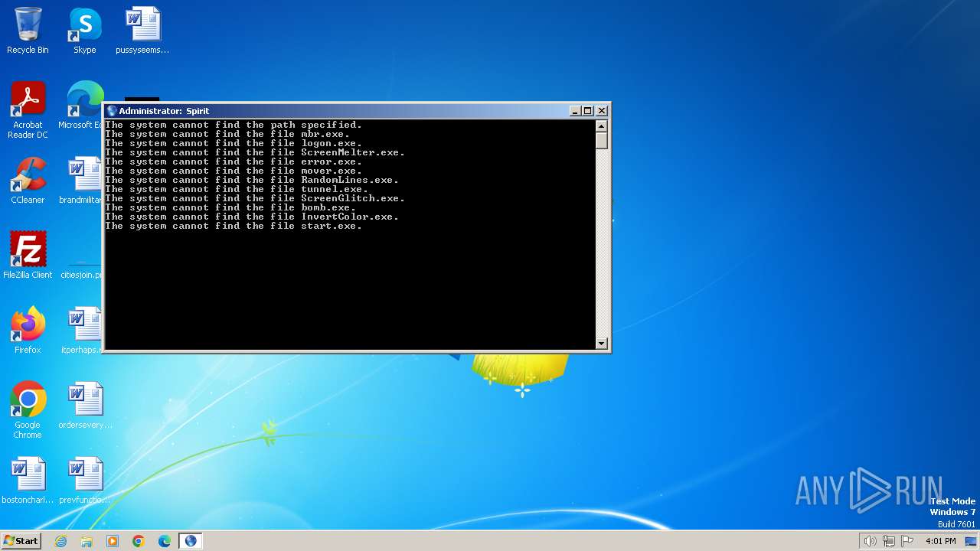980x551 pixels.
Task: Select the prevfunctio Word document
Action: tap(85, 481)
